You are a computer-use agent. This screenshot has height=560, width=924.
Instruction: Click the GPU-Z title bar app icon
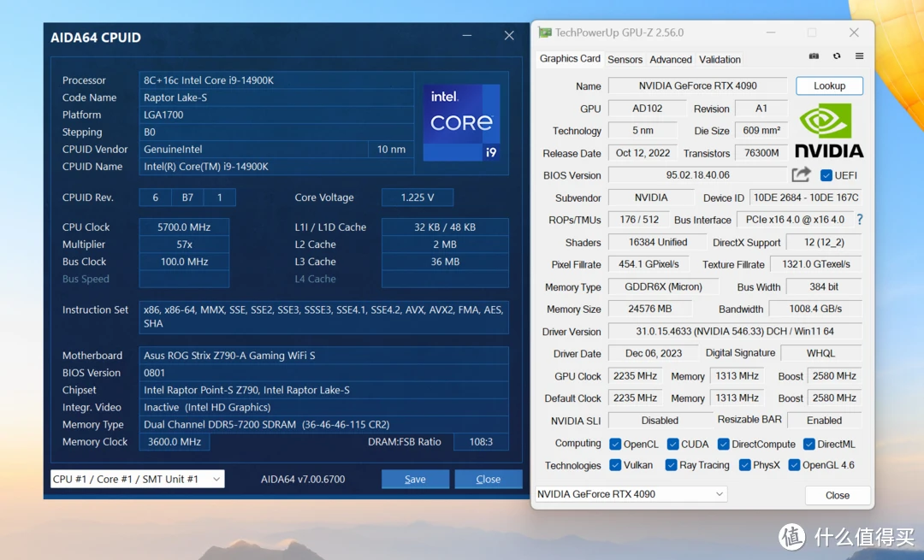[544, 32]
